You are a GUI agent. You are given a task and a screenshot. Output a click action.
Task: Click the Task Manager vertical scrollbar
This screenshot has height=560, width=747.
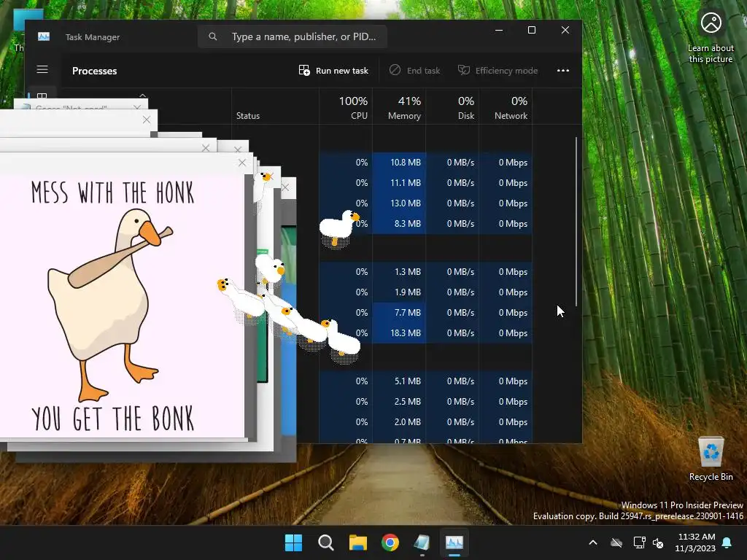(x=576, y=222)
